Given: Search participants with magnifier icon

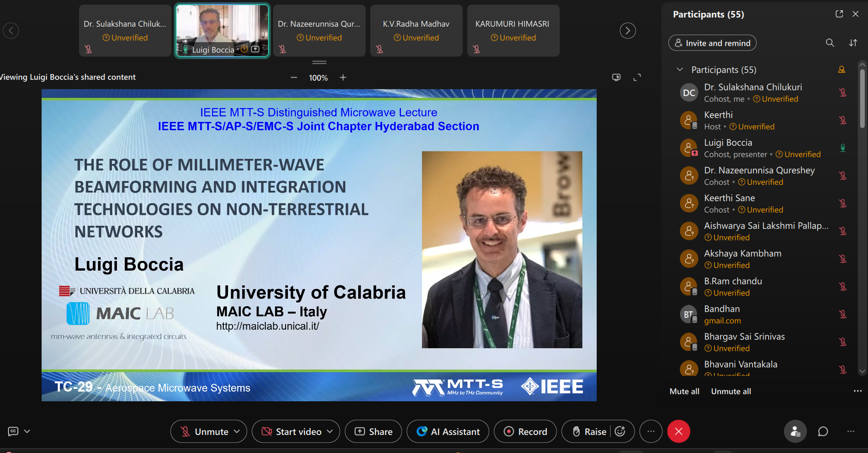Looking at the screenshot, I should point(830,43).
